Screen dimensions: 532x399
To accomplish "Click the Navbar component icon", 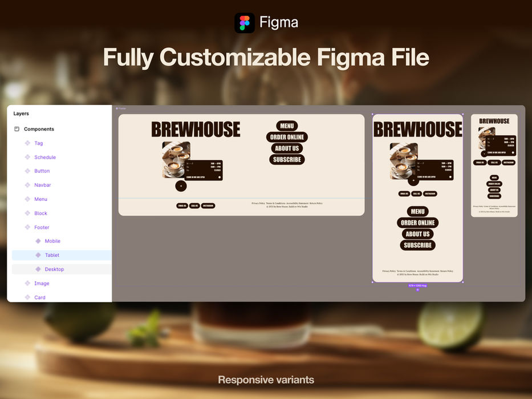I will (27, 185).
